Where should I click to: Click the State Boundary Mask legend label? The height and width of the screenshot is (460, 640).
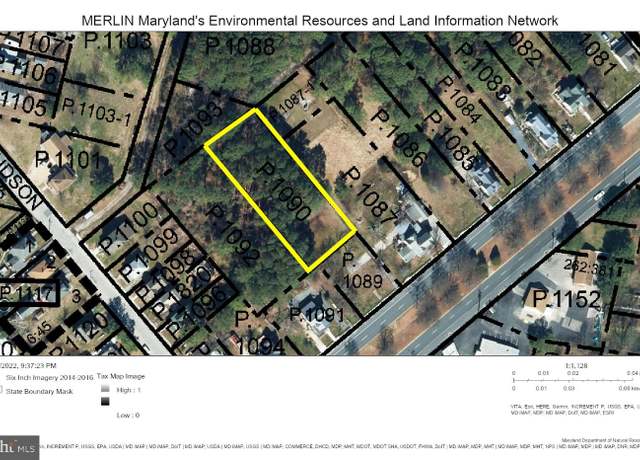(x=39, y=391)
